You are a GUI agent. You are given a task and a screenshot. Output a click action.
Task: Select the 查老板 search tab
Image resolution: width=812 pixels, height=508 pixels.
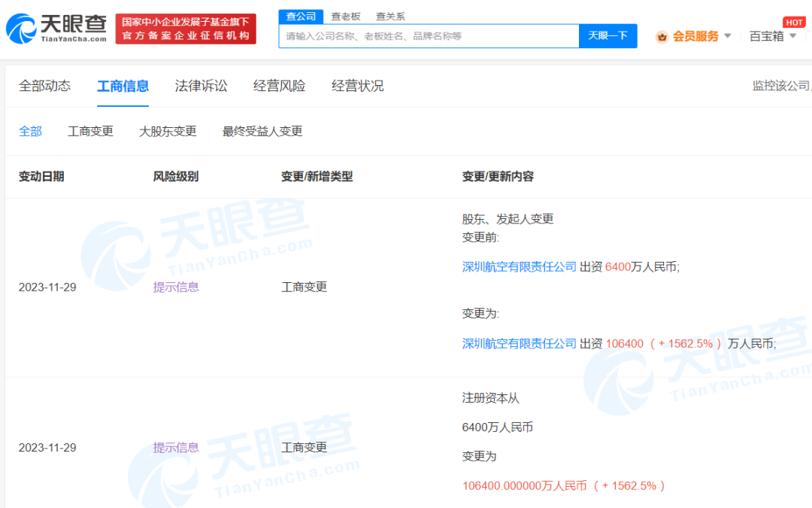(345, 17)
